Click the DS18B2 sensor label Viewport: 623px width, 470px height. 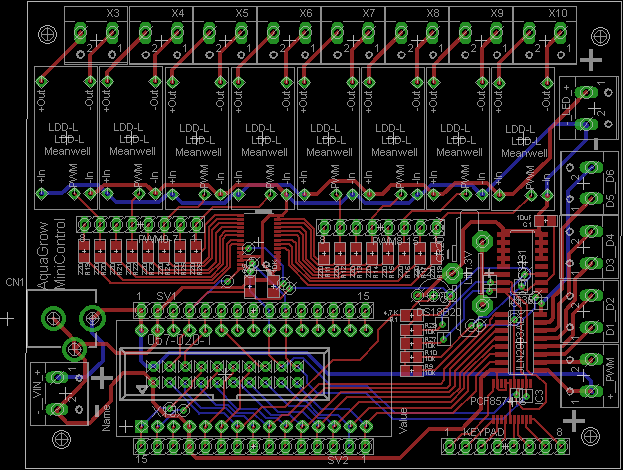435,312
